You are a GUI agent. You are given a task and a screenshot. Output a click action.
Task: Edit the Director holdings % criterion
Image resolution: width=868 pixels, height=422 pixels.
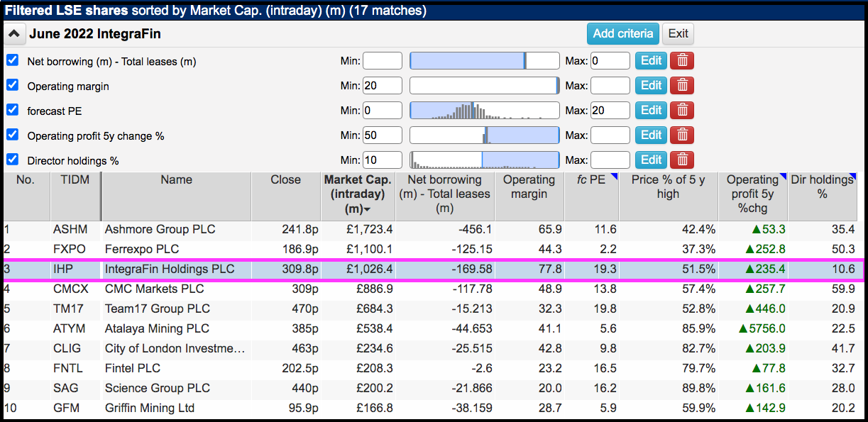pyautogui.click(x=651, y=160)
